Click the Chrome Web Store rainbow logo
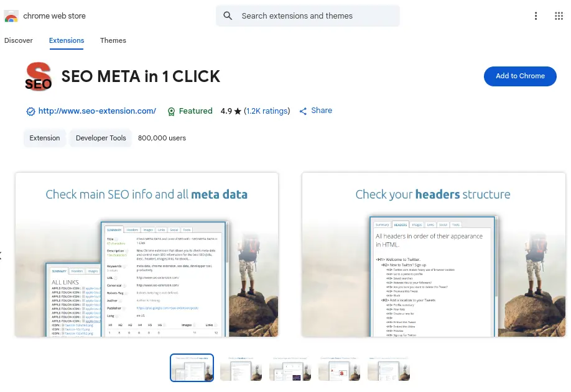This screenshot has height=392, width=571. click(11, 16)
